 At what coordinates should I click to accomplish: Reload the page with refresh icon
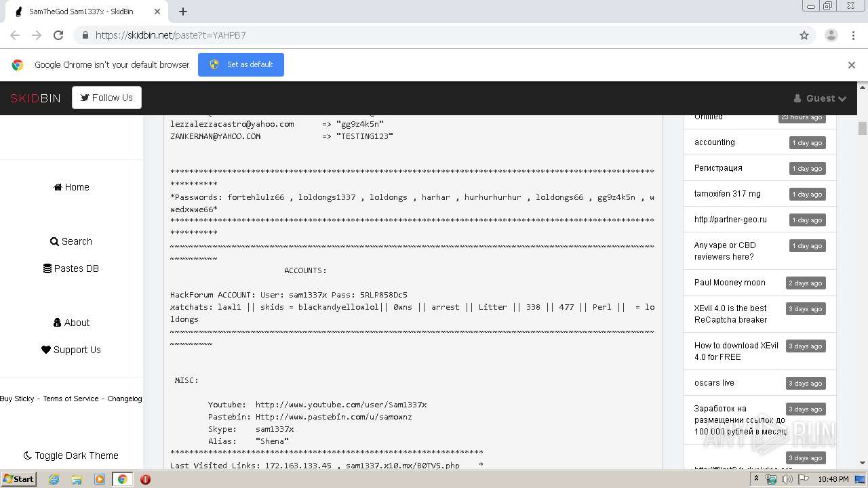[x=58, y=35]
